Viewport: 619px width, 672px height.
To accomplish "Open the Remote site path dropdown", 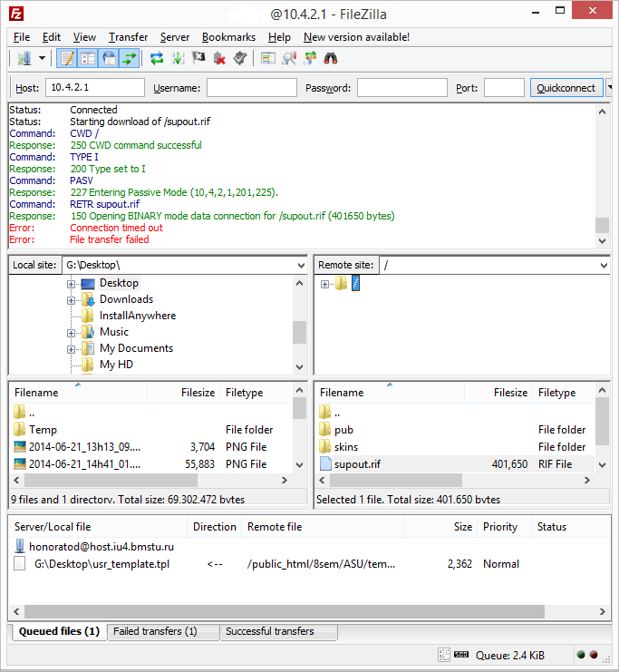I will pyautogui.click(x=604, y=266).
